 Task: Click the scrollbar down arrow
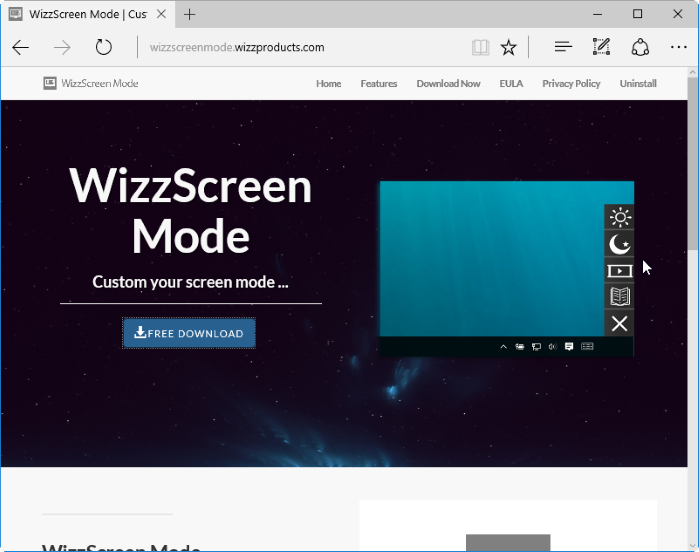pos(693,545)
